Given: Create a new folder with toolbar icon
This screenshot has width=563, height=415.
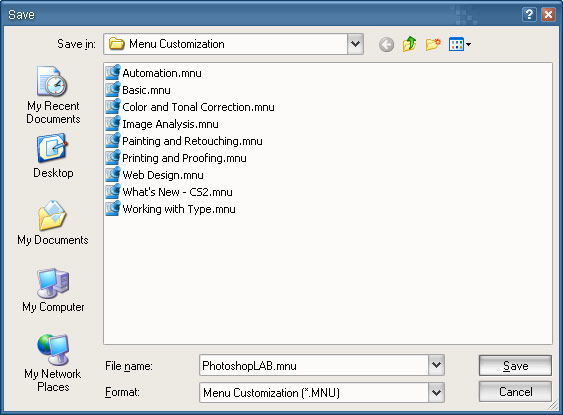Looking at the screenshot, I should [433, 44].
